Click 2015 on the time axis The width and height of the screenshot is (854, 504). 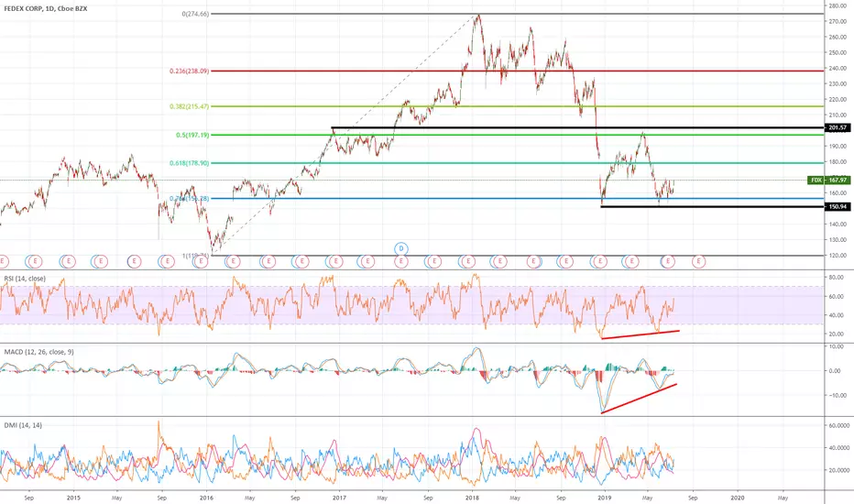[73, 498]
